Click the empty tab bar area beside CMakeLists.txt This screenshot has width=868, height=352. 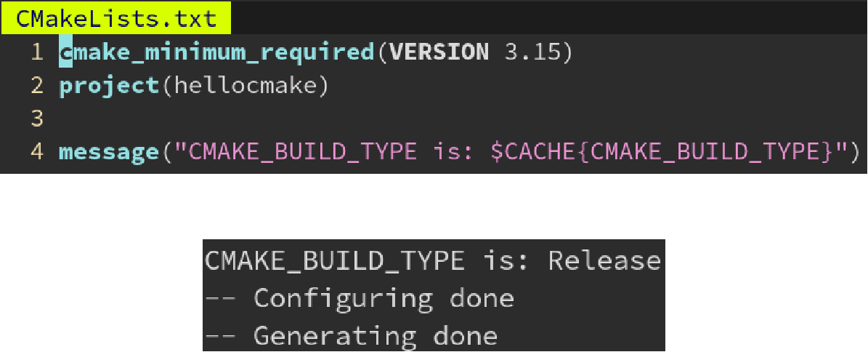click(549, 18)
